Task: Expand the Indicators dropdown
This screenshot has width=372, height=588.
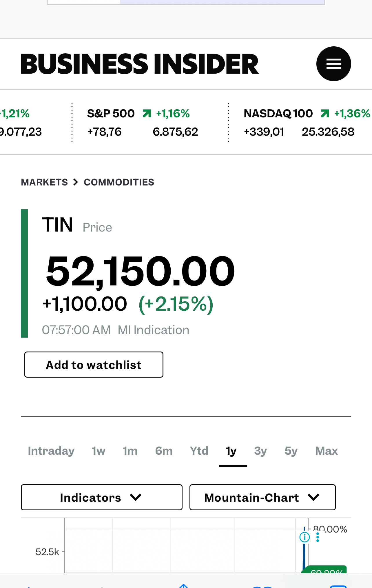Action: [101, 497]
